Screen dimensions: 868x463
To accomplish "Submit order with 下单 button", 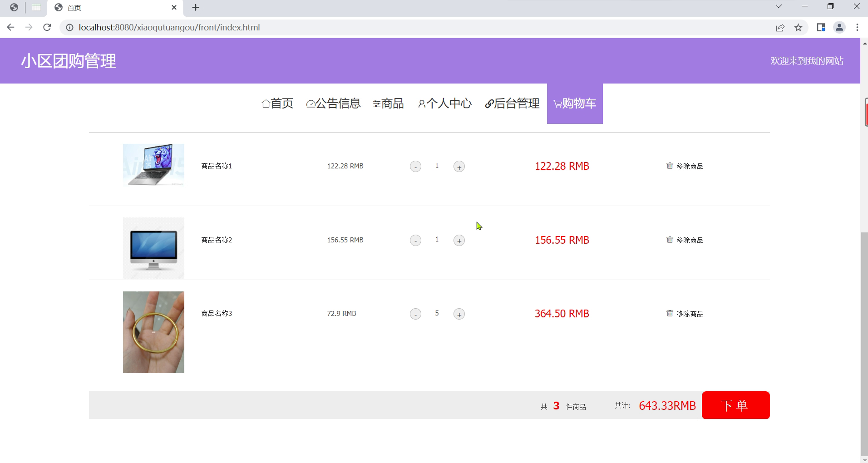I will (x=735, y=405).
